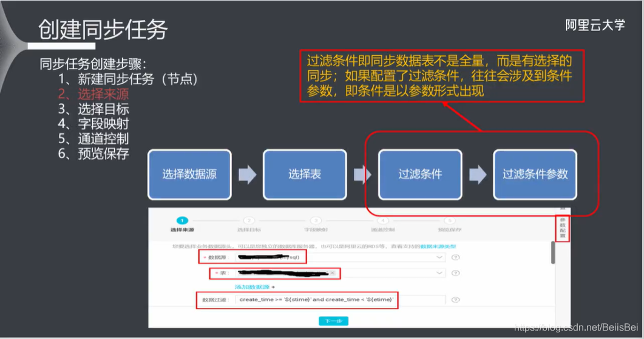644x339 pixels.
Task: Open the 参数配置 side tab
Action: click(x=563, y=228)
